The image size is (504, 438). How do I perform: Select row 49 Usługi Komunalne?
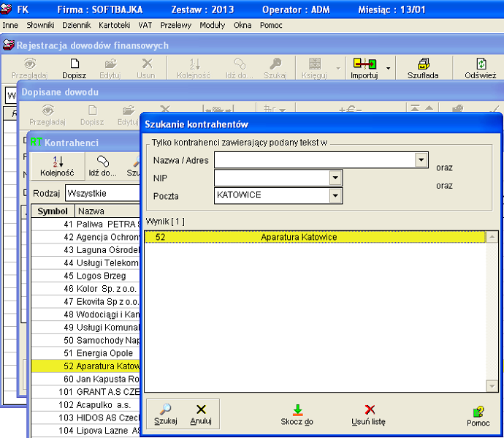point(85,328)
